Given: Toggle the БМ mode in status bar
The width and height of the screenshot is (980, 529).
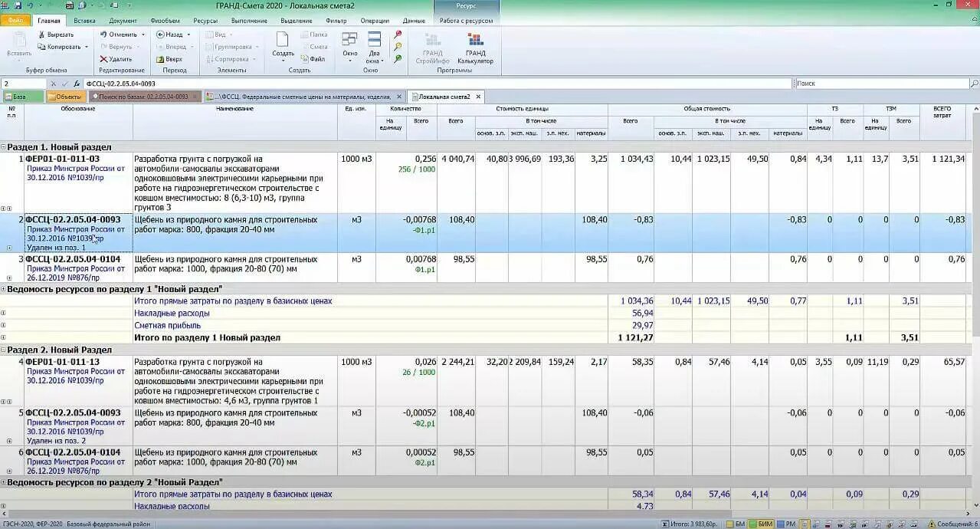Looking at the screenshot, I should [735, 524].
